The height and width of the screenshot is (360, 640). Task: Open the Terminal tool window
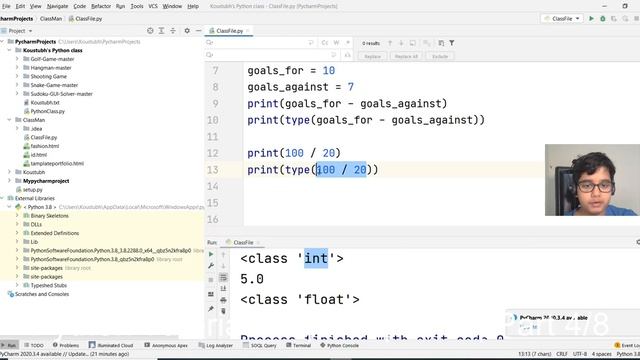[x=298, y=345]
